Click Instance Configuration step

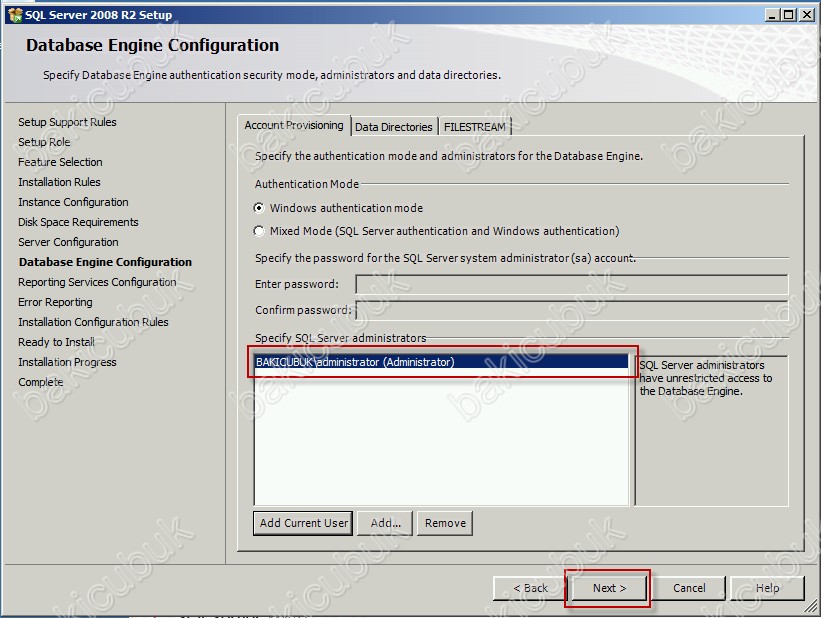point(73,202)
